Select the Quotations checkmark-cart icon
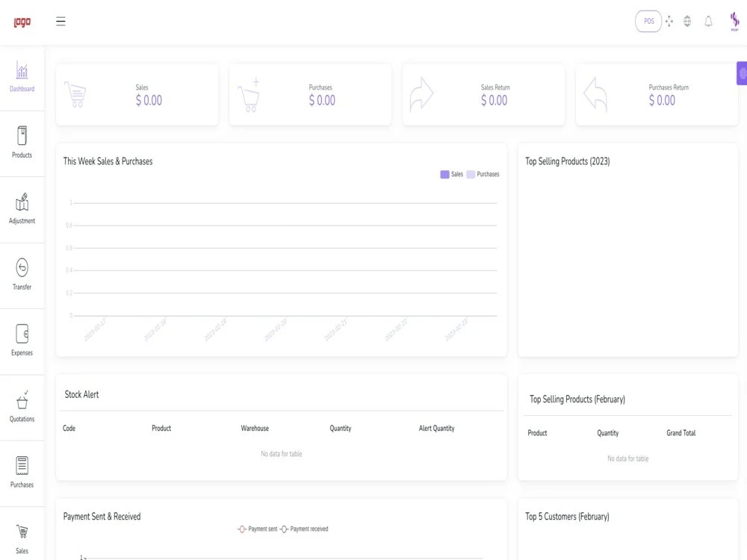 coord(22,403)
